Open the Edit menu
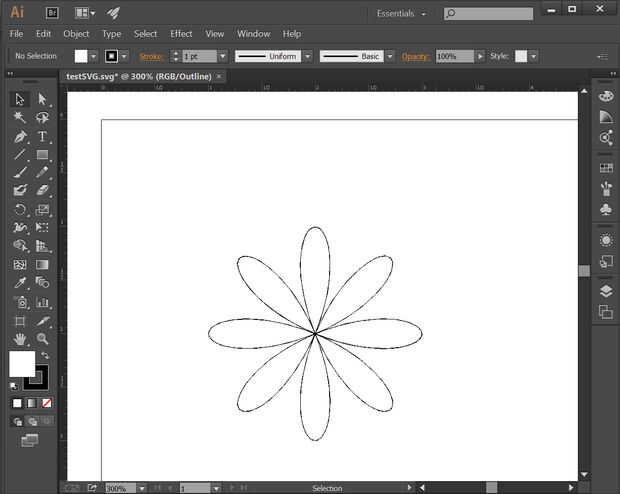This screenshot has height=494, width=620. pos(43,34)
